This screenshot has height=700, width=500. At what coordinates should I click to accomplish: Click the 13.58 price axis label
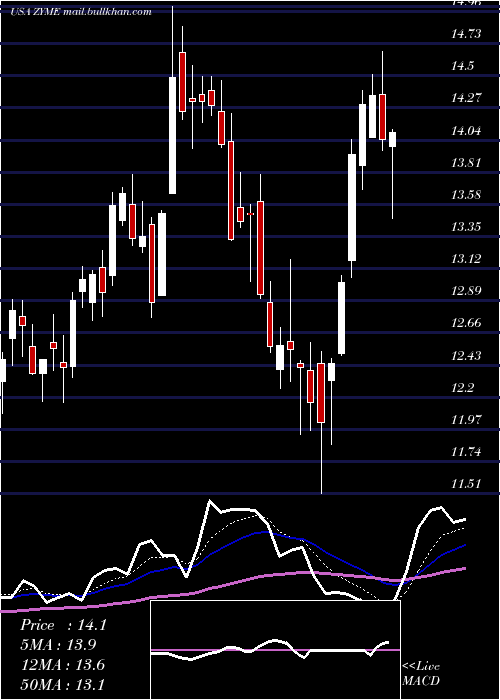466,195
